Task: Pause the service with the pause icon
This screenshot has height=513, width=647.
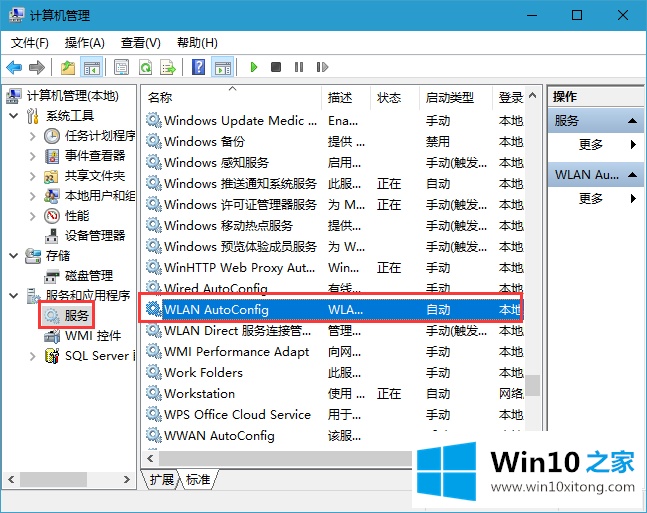Action: click(299, 67)
